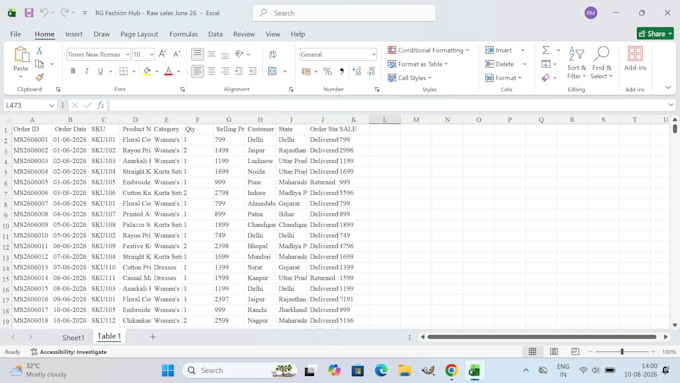
Task: Select the Sheet1 worksheet tab
Action: (x=73, y=337)
